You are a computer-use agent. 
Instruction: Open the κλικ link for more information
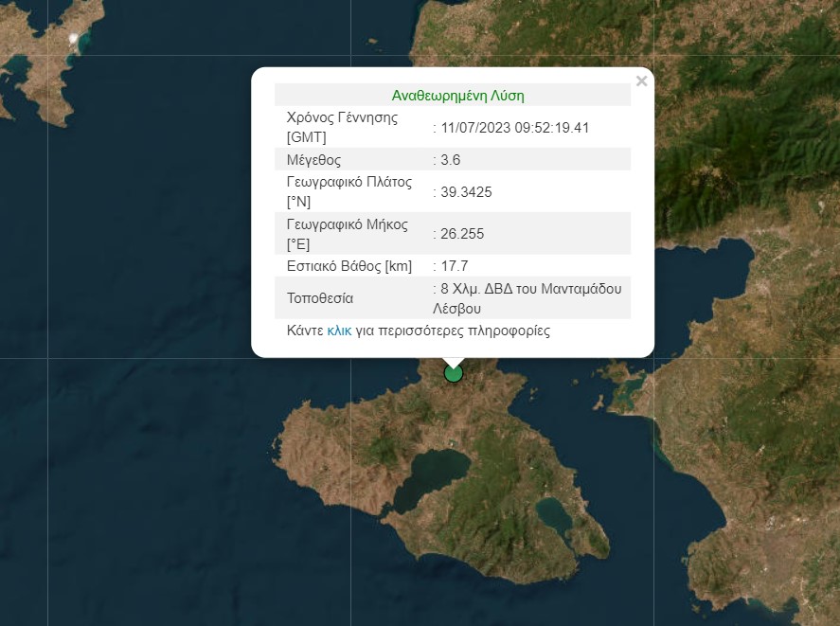click(337, 331)
